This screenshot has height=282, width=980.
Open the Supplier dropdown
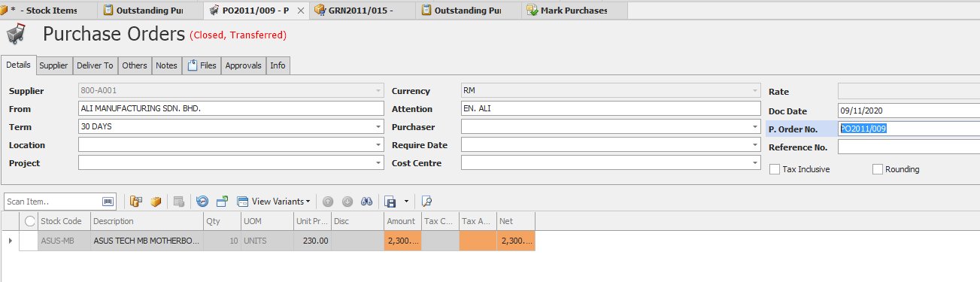[378, 91]
